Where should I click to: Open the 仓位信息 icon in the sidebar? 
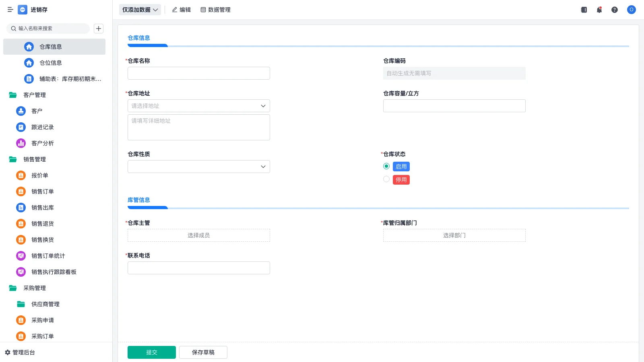tap(29, 63)
